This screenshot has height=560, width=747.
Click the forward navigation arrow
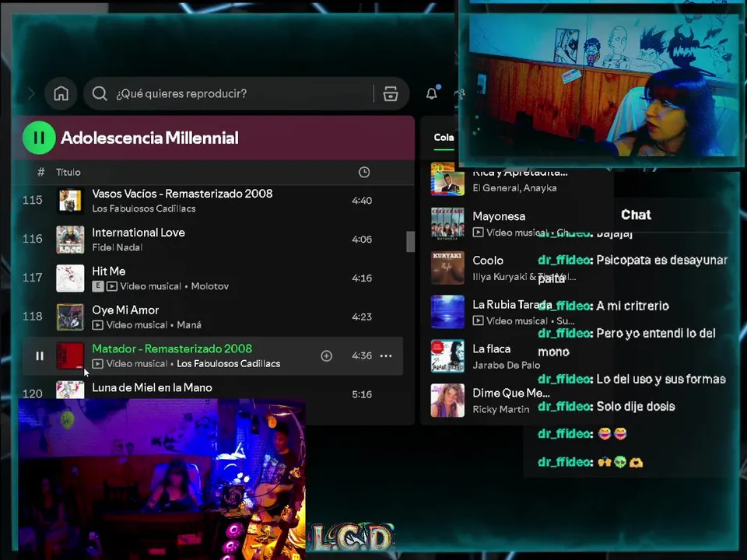31,93
